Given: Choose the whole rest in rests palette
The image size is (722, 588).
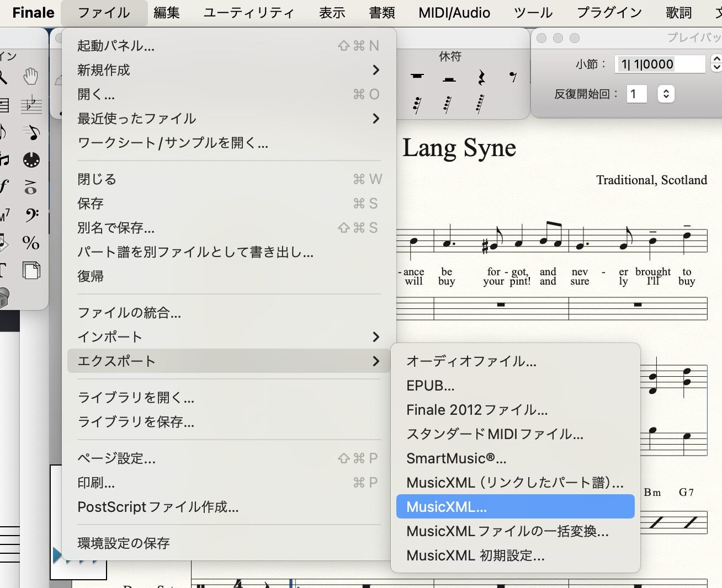Looking at the screenshot, I should click(417, 76).
